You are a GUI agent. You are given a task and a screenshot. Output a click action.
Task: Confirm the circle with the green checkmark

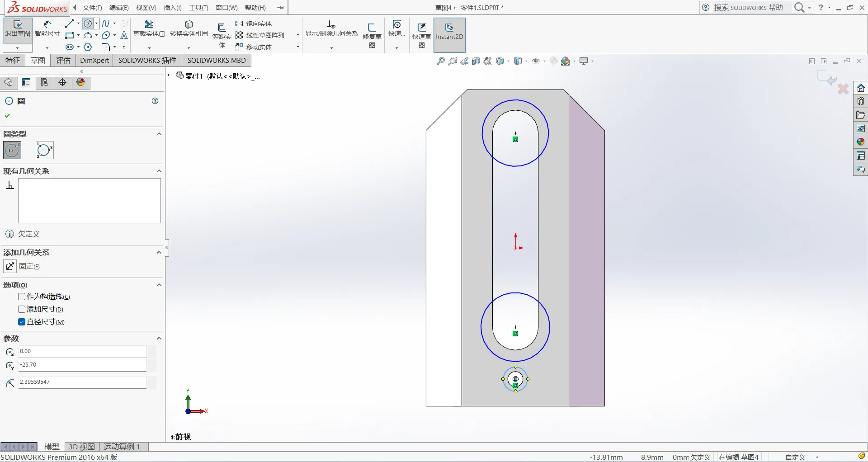coord(7,116)
